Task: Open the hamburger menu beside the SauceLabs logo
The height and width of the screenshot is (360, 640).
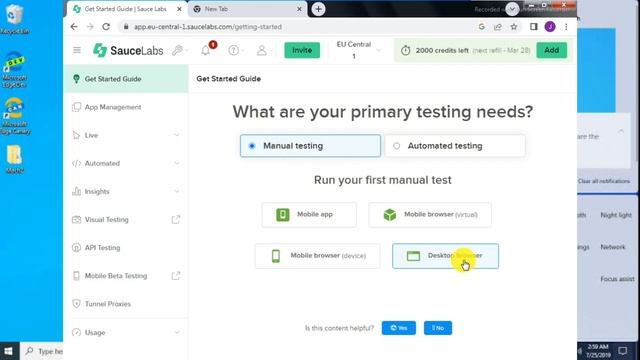Action: tap(77, 50)
